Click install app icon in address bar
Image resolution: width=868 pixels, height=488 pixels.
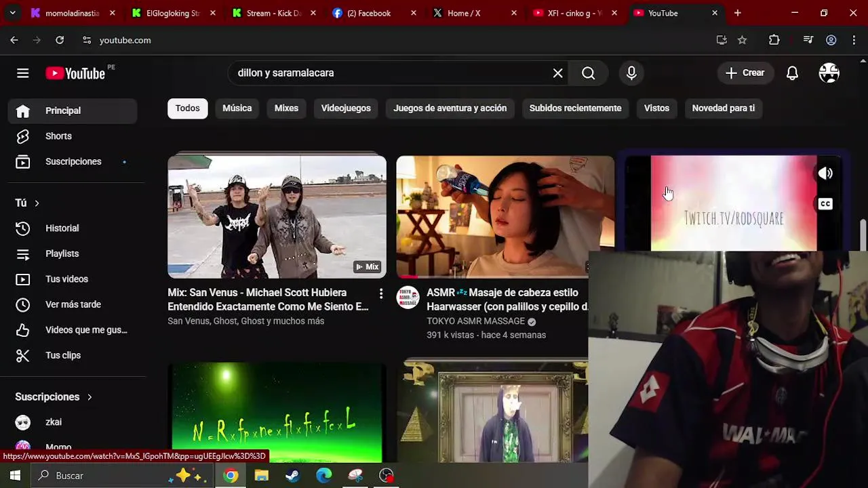coord(722,40)
